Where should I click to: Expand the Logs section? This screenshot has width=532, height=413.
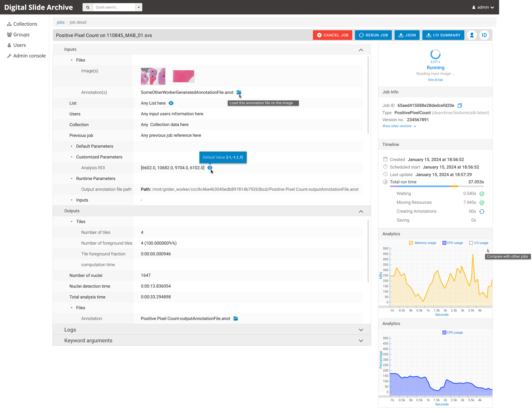tap(361, 330)
